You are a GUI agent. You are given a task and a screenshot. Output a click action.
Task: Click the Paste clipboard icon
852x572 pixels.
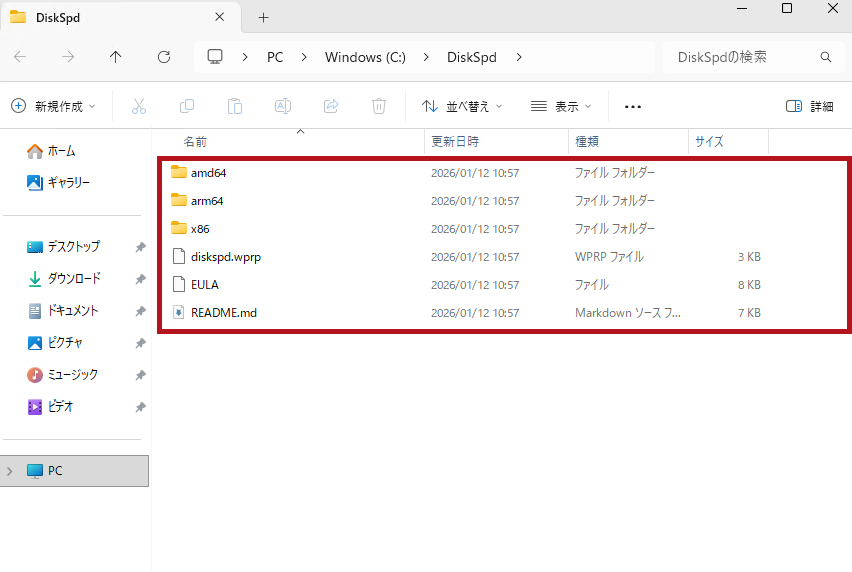[x=235, y=106]
